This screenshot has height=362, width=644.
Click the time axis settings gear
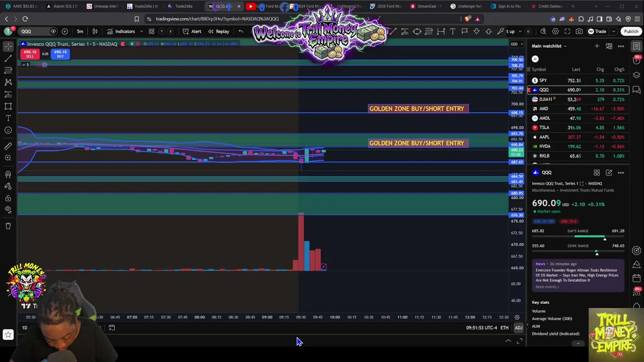517,317
